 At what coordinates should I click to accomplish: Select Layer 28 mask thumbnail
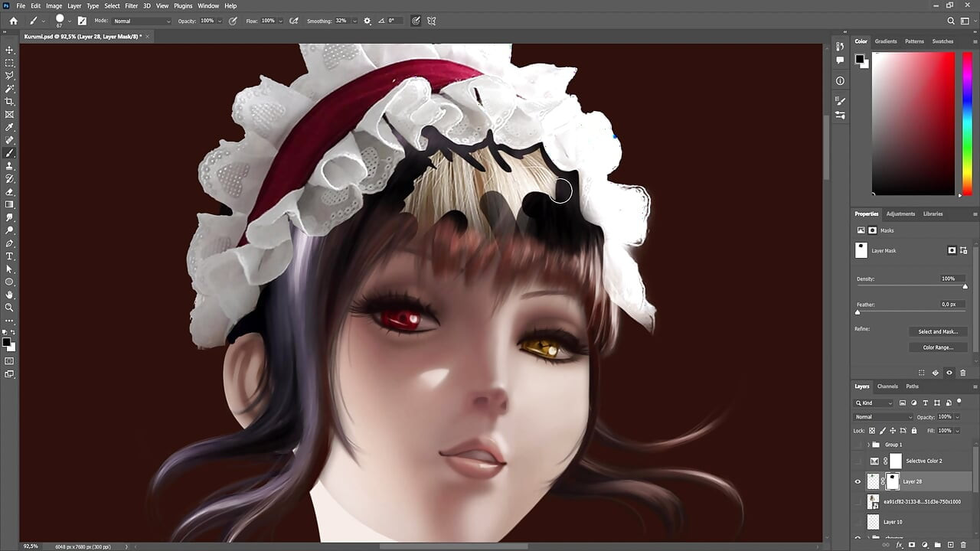pos(893,481)
